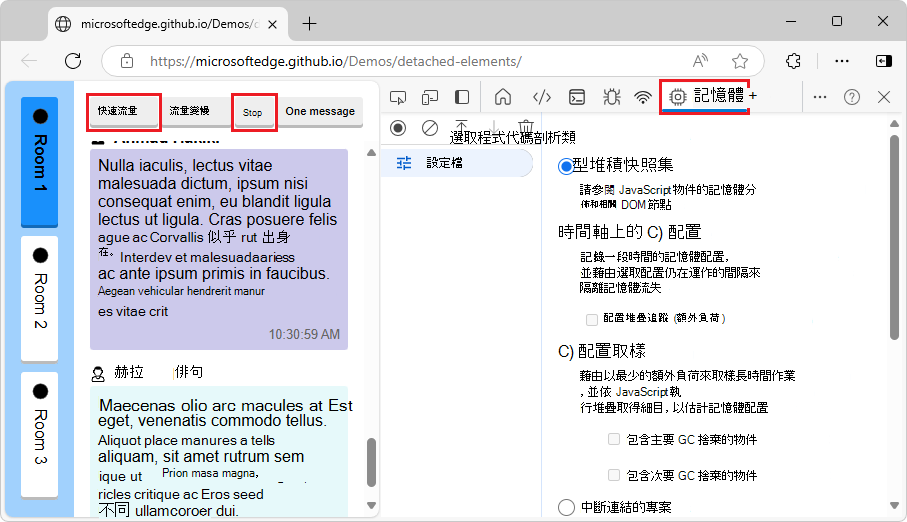Click the 快速流量 fast traffic button
The image size is (907, 522).
124,111
